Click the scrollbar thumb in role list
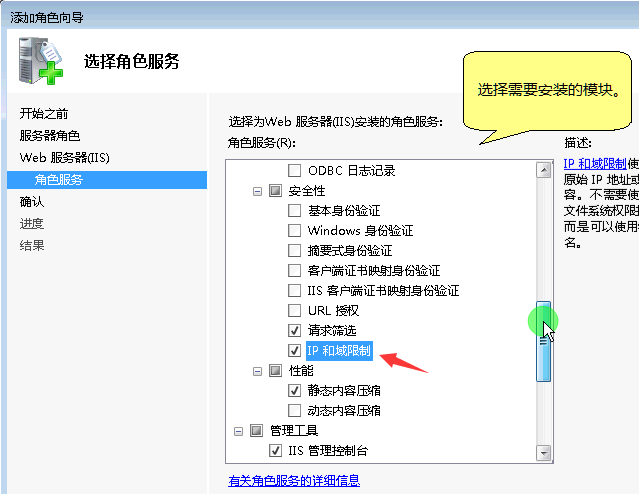 click(x=543, y=340)
